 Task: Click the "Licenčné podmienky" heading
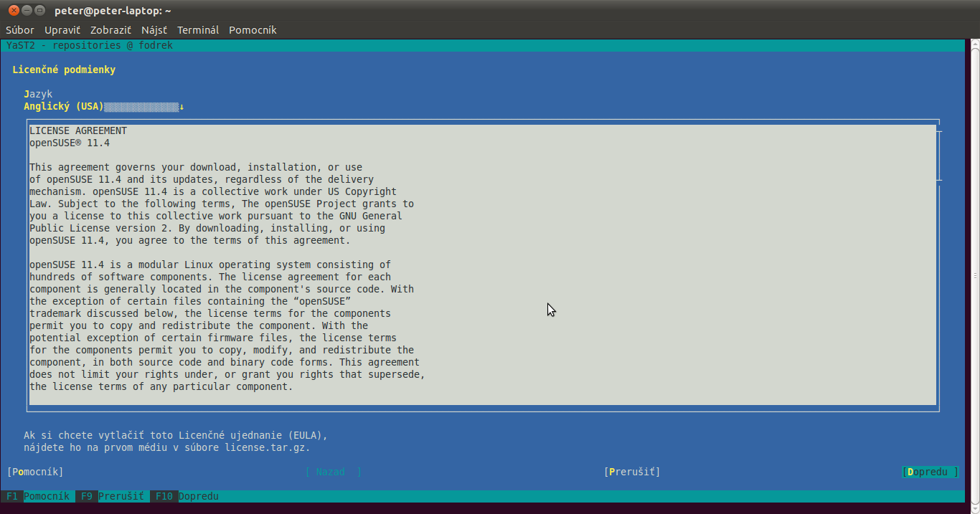coord(64,70)
